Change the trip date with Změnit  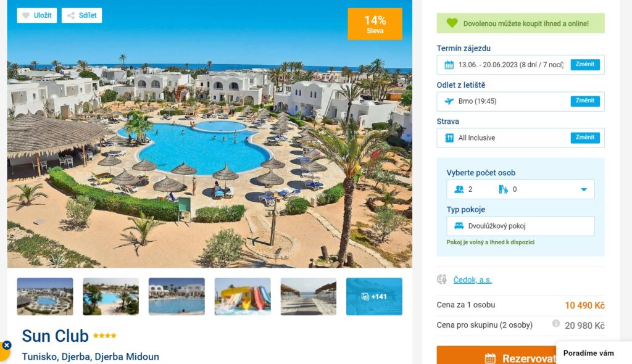[x=585, y=65]
